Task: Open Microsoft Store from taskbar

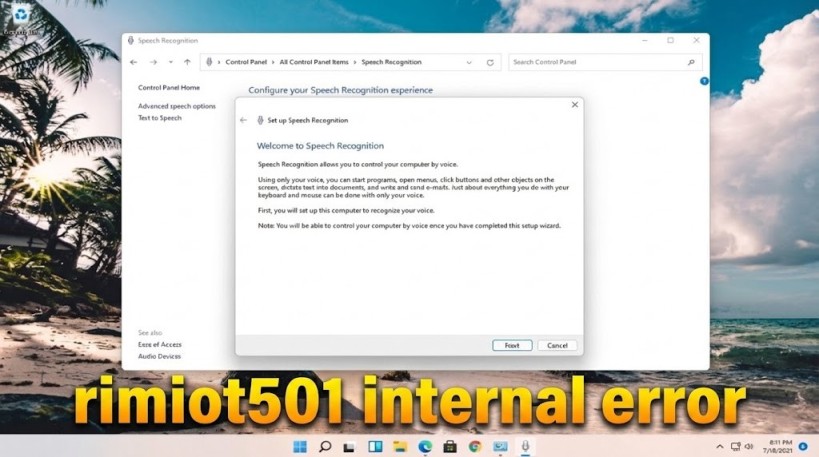Action: 450,447
